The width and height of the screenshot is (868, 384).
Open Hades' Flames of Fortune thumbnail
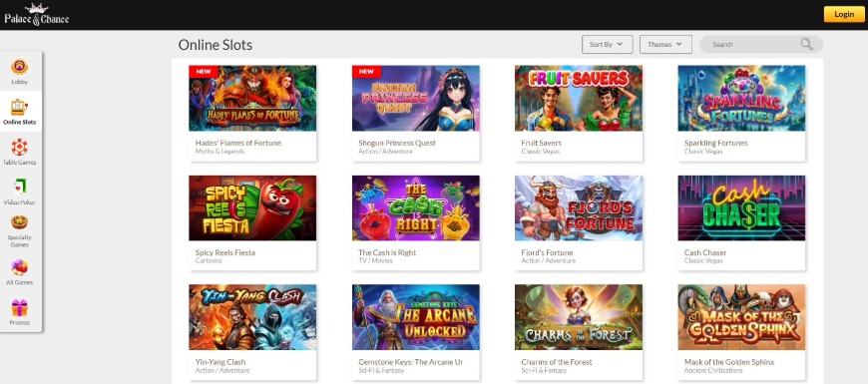pos(252,98)
